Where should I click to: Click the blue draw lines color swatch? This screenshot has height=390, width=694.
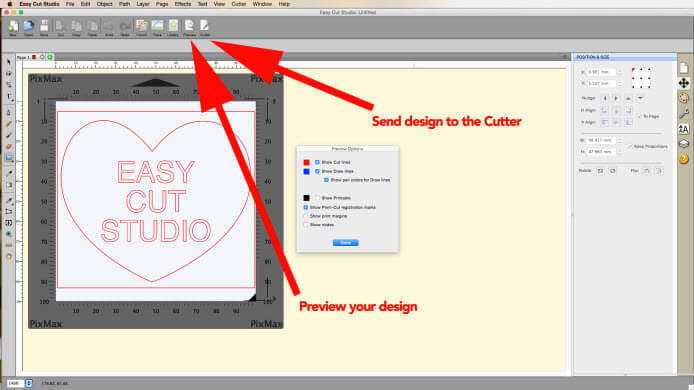pyautogui.click(x=306, y=171)
